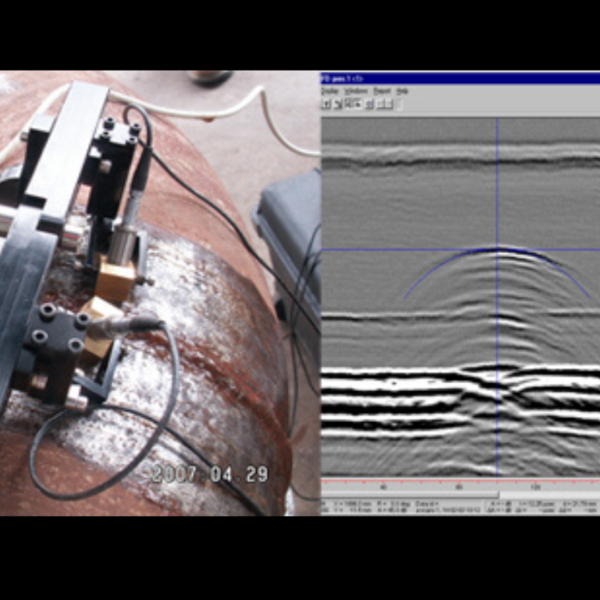Open the Windows menu
Viewport: 600px width, 600px height.
[x=356, y=91]
